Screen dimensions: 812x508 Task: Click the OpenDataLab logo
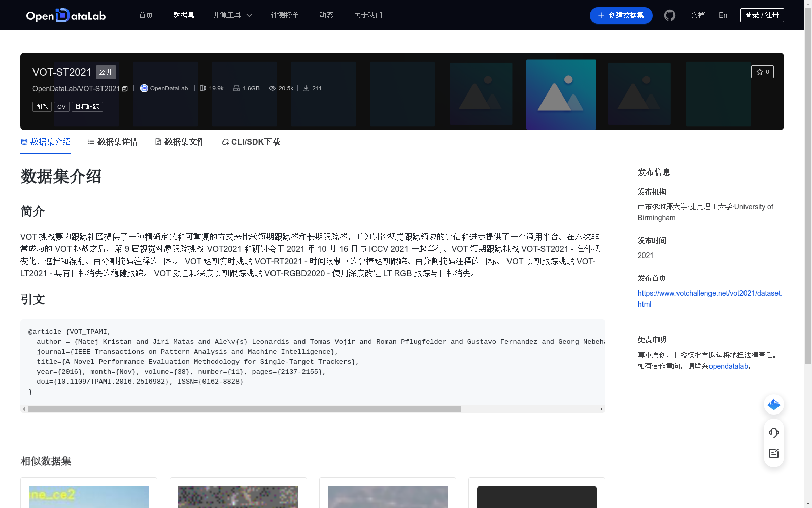(66, 15)
